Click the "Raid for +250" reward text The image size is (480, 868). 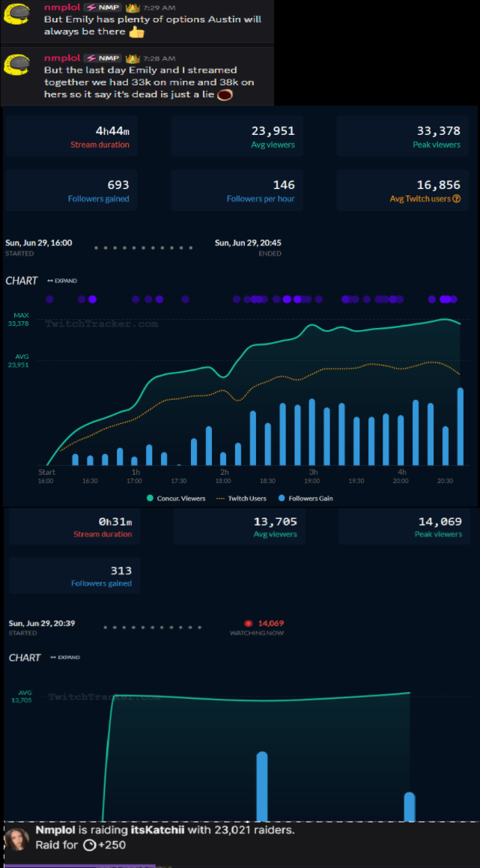pyautogui.click(x=80, y=845)
